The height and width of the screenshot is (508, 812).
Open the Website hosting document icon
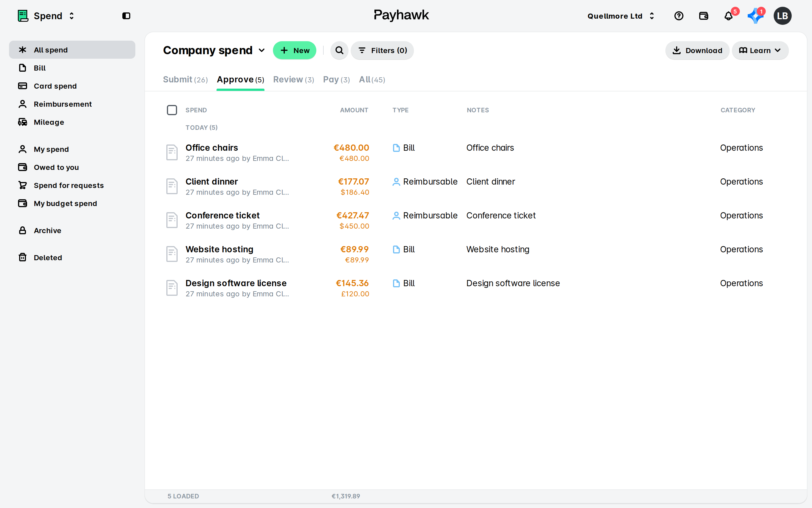coord(172,254)
